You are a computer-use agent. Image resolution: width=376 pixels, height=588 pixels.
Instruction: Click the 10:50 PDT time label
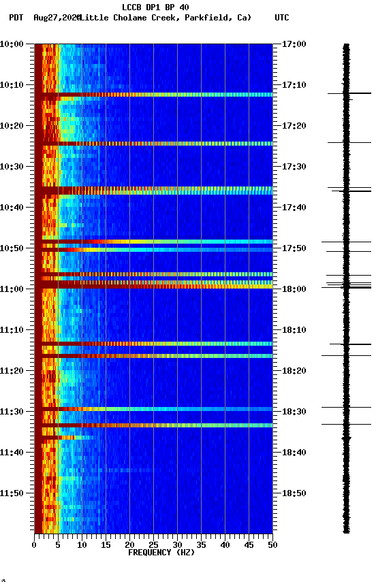pyautogui.click(x=12, y=248)
